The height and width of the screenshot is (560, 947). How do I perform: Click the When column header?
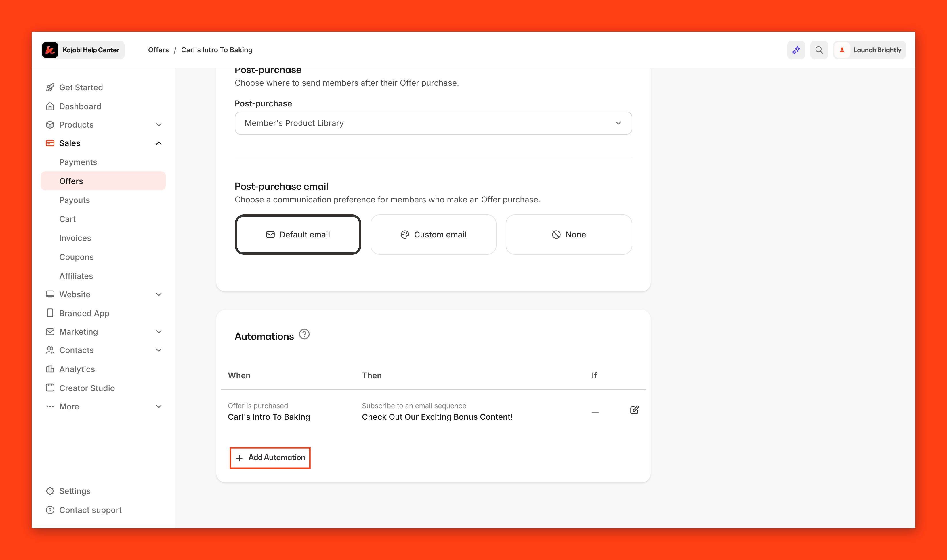(239, 375)
